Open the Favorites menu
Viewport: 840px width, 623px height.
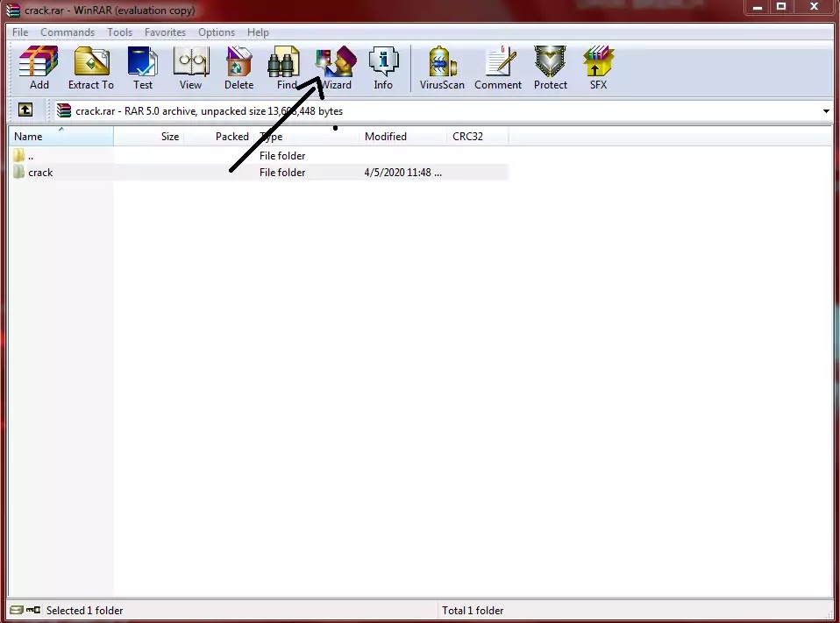[165, 32]
